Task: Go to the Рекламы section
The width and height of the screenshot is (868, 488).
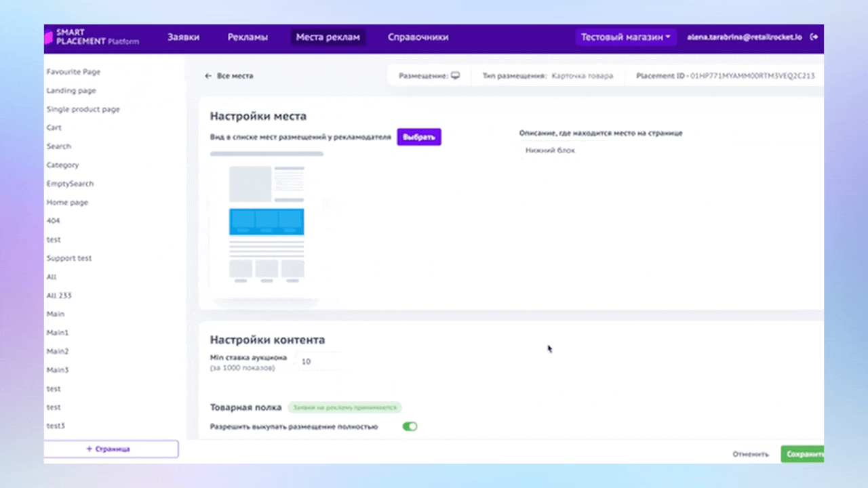Action: click(248, 37)
